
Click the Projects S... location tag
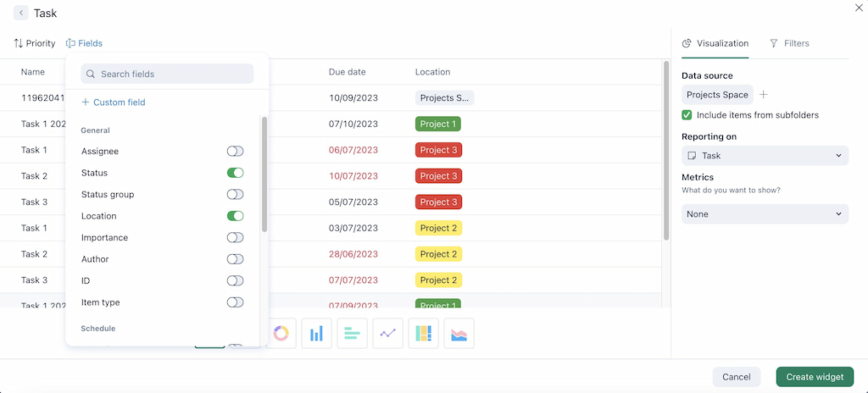[x=444, y=98]
